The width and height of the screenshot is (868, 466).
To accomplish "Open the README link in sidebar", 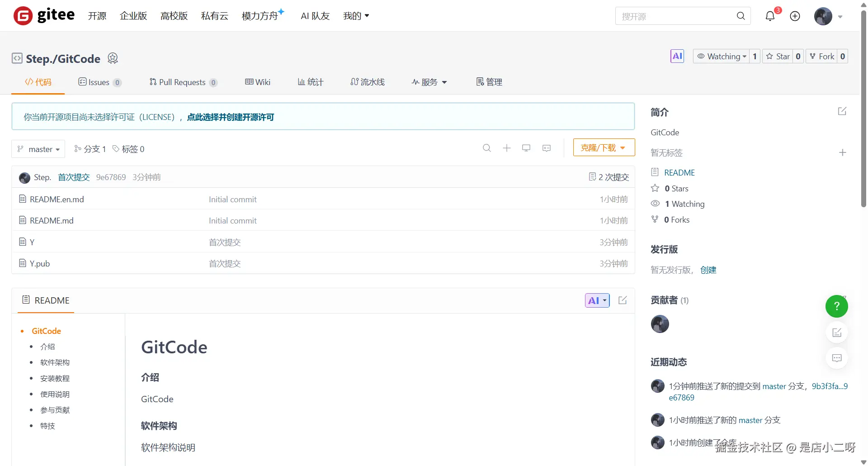I will 679,172.
